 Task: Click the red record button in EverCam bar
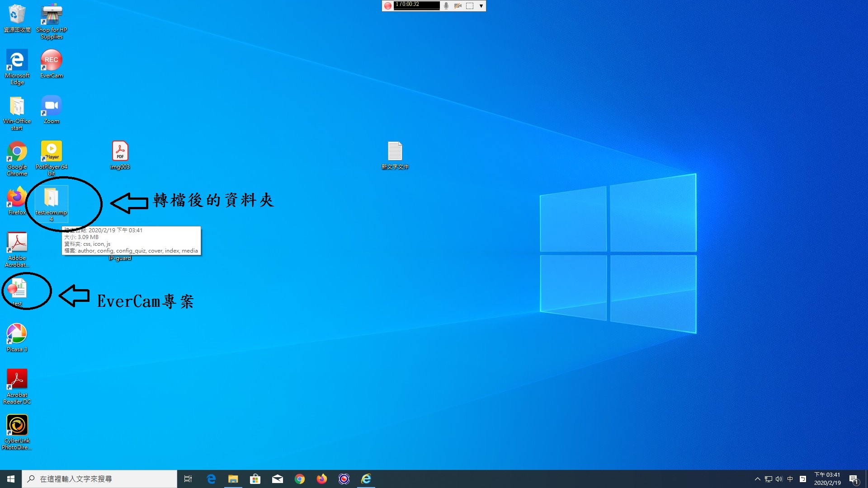[388, 6]
